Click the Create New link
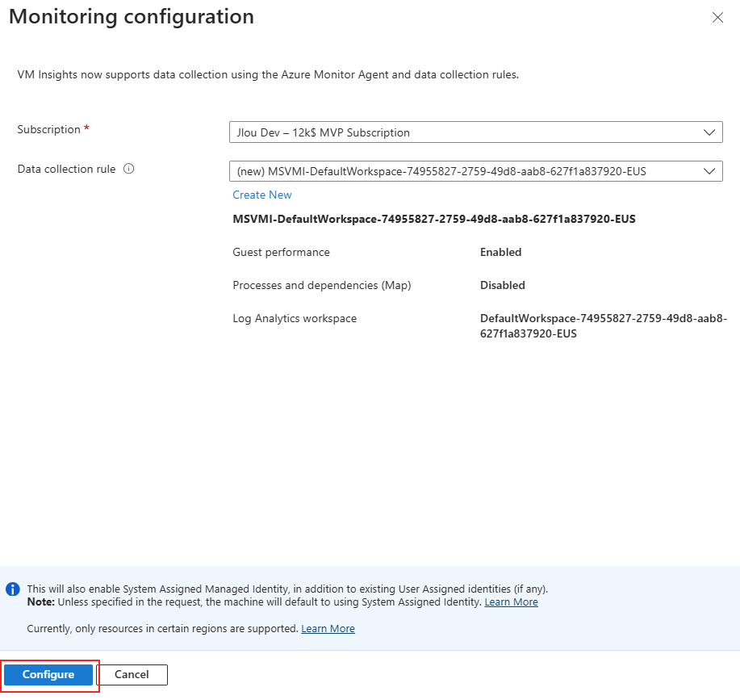The height and width of the screenshot is (700, 740). point(262,195)
